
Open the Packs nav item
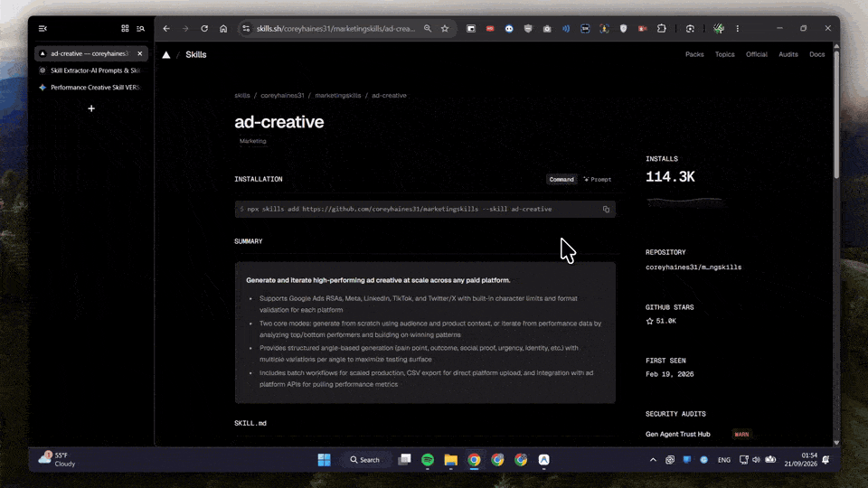click(694, 54)
